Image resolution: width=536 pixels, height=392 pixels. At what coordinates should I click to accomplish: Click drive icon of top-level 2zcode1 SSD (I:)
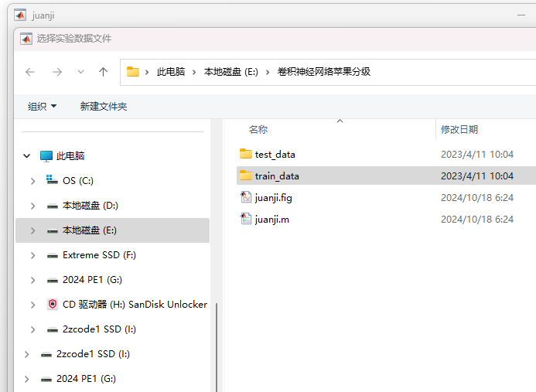click(46, 355)
